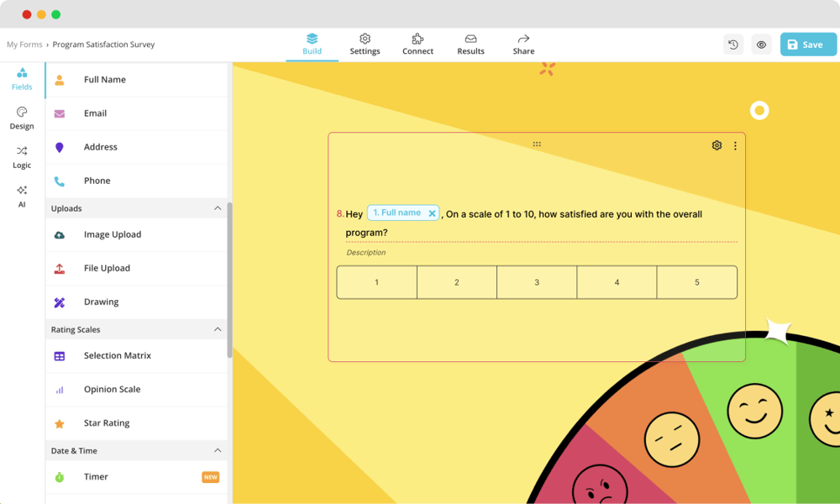Viewport: 840px width, 504px height.
Task: Open question settings gear icon
Action: click(x=717, y=145)
